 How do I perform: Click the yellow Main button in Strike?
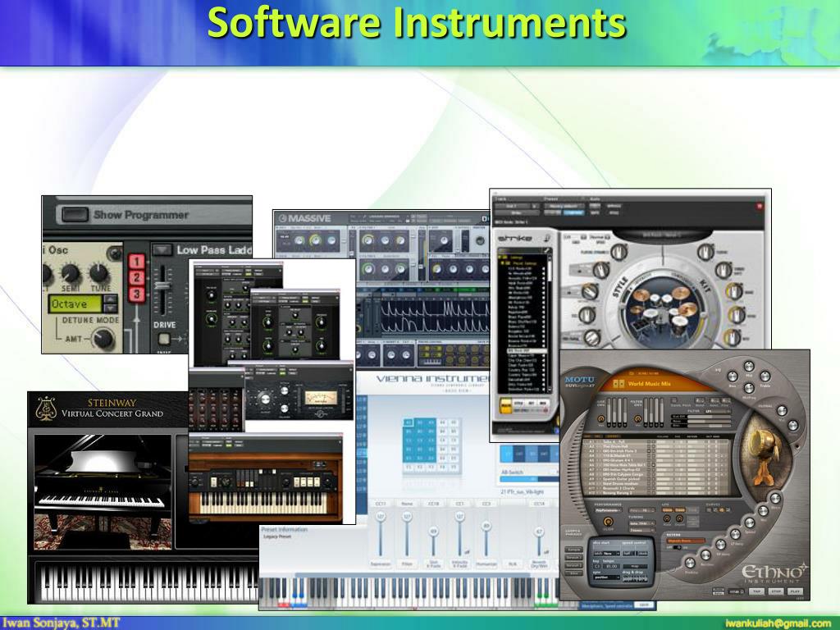(x=505, y=405)
